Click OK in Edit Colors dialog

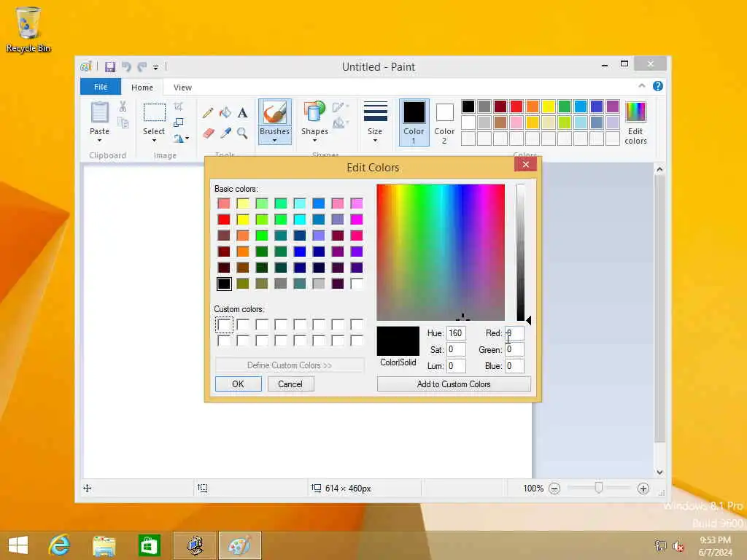tap(239, 384)
